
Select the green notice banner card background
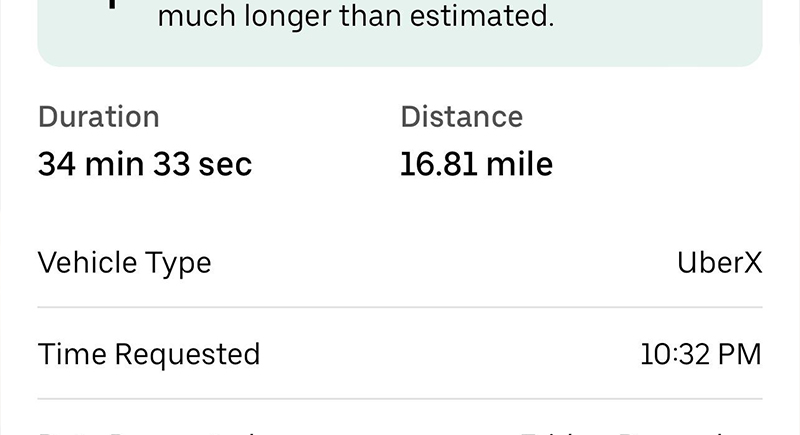(400, 33)
